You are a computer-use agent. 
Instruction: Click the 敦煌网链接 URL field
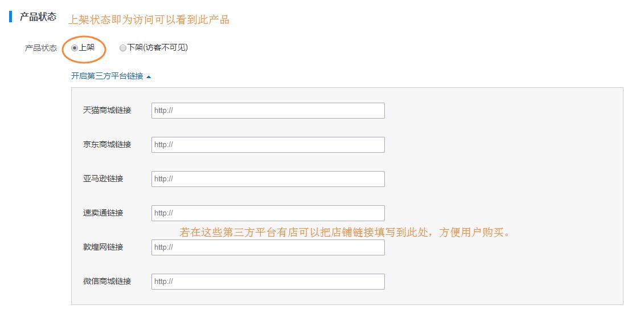[x=268, y=247]
